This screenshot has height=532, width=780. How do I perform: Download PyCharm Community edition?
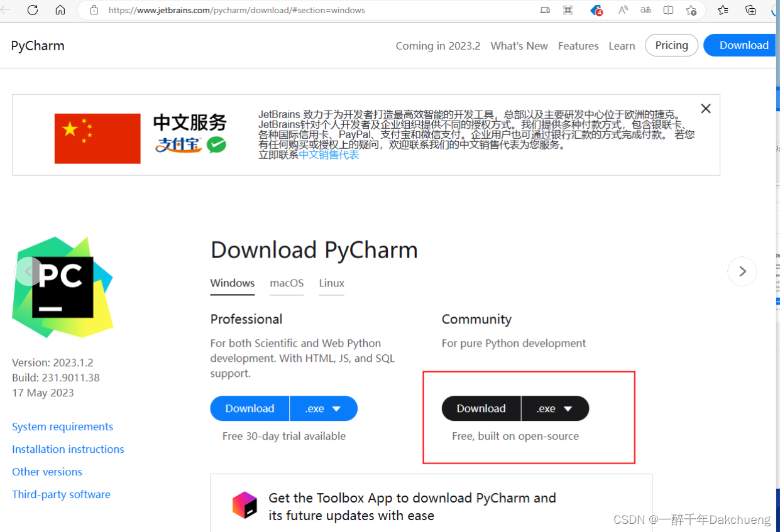tap(481, 408)
